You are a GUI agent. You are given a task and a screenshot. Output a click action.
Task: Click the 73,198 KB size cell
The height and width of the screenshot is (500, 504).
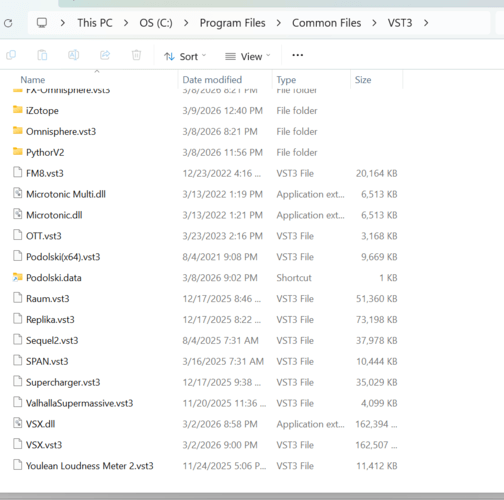377,320
